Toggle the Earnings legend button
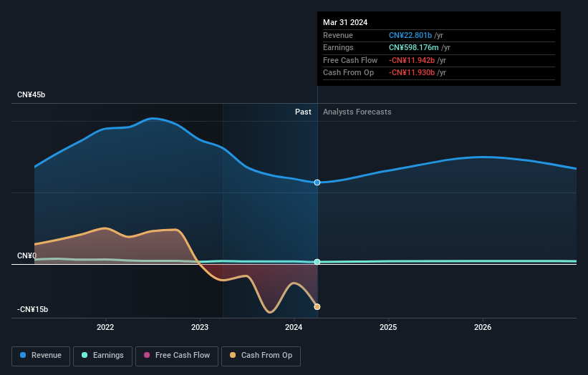 (x=102, y=356)
